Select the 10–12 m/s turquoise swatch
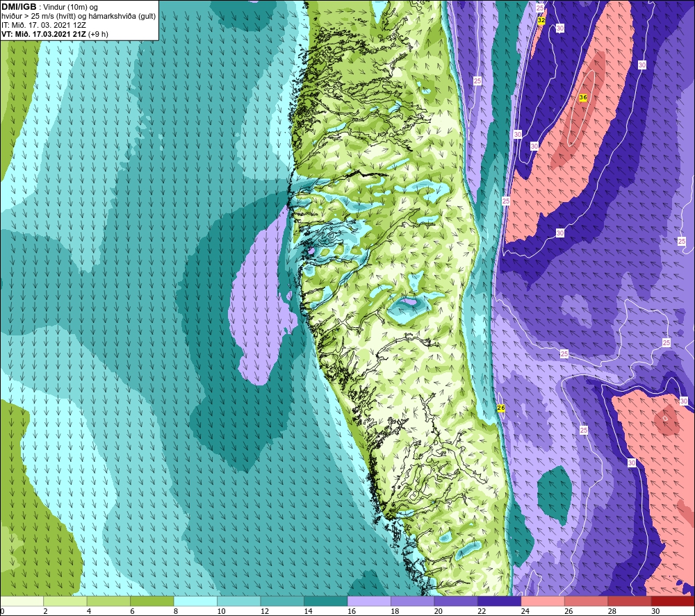The width and height of the screenshot is (695, 616). click(x=239, y=601)
